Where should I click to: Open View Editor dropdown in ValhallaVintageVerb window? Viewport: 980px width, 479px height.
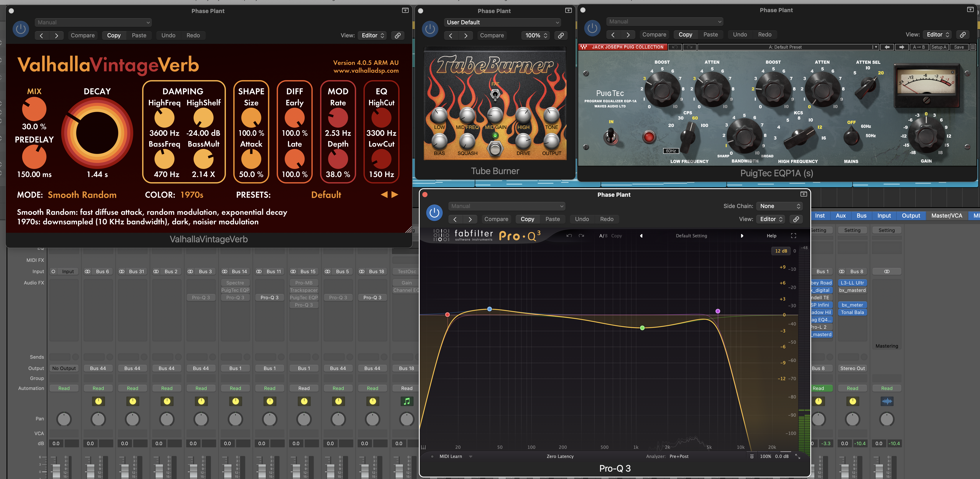click(x=372, y=35)
